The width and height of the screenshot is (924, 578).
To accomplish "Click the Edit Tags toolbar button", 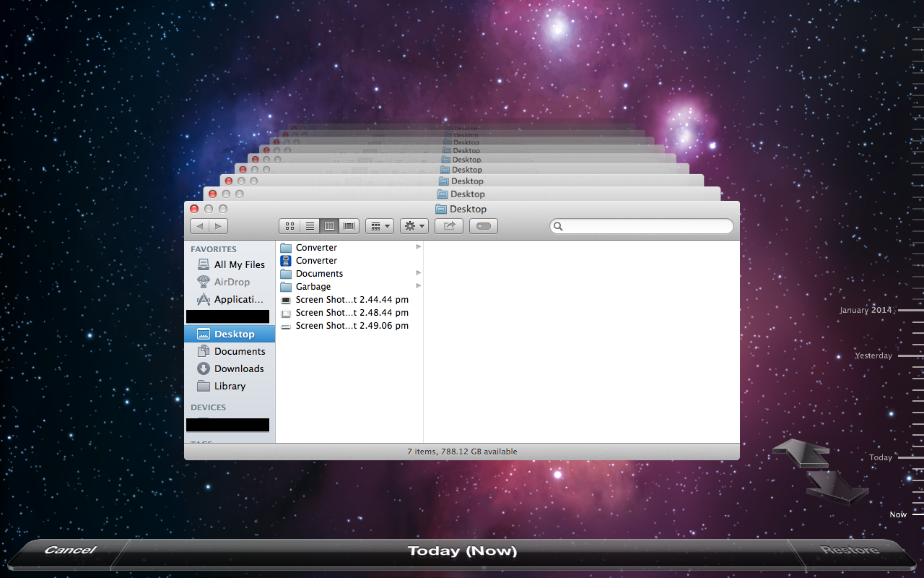I will (x=484, y=226).
